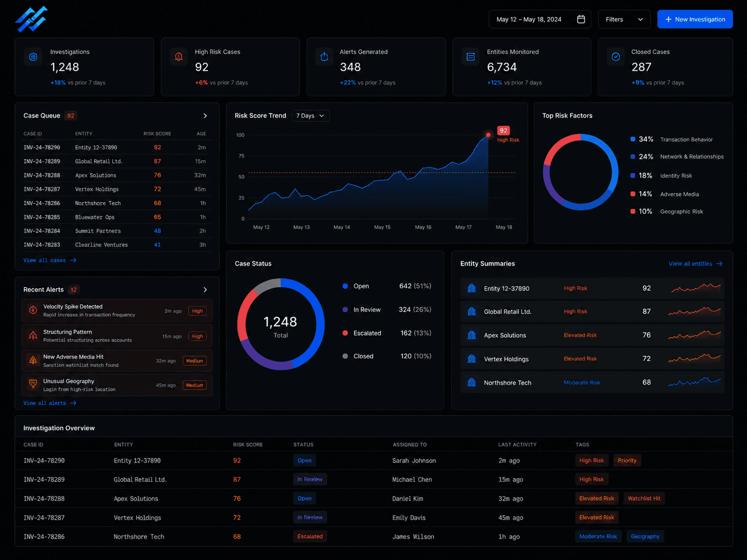The width and height of the screenshot is (747, 560).
Task: Open the calendar icon in date range
Action: pos(581,19)
